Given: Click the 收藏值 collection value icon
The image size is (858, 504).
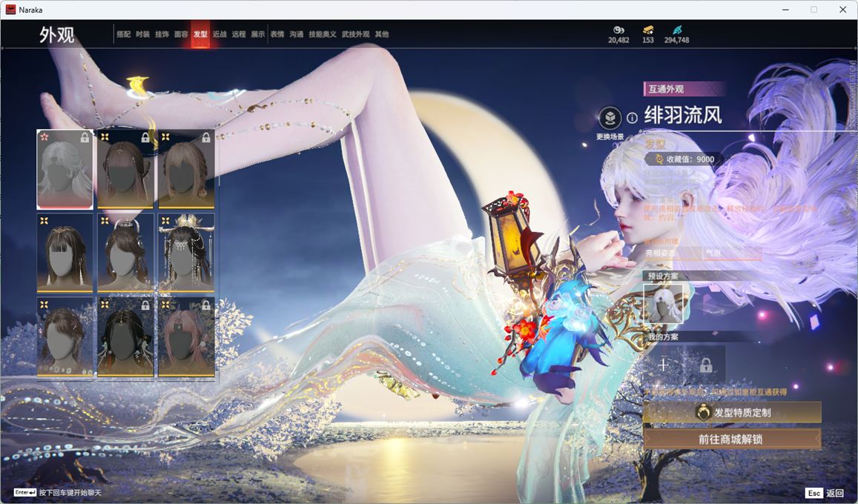Looking at the screenshot, I should pyautogui.click(x=659, y=159).
